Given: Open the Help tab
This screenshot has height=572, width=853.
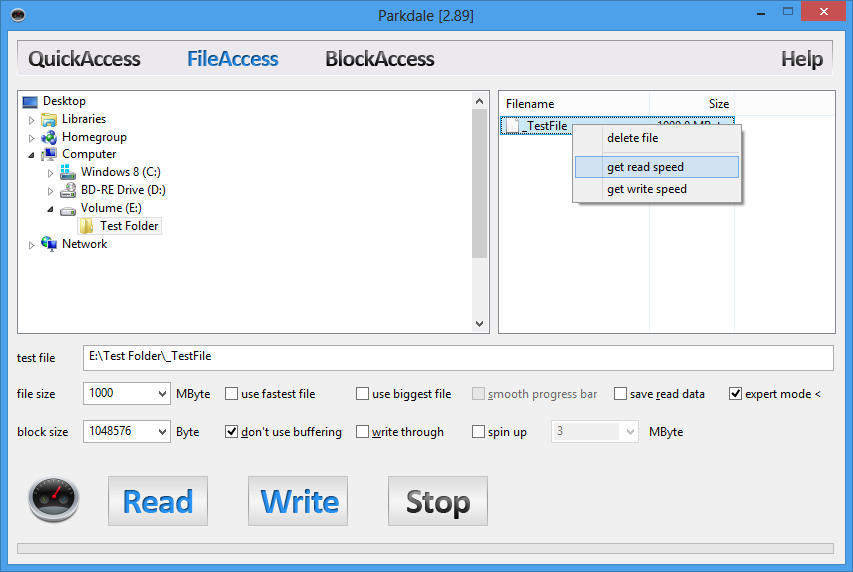Looking at the screenshot, I should (x=802, y=59).
